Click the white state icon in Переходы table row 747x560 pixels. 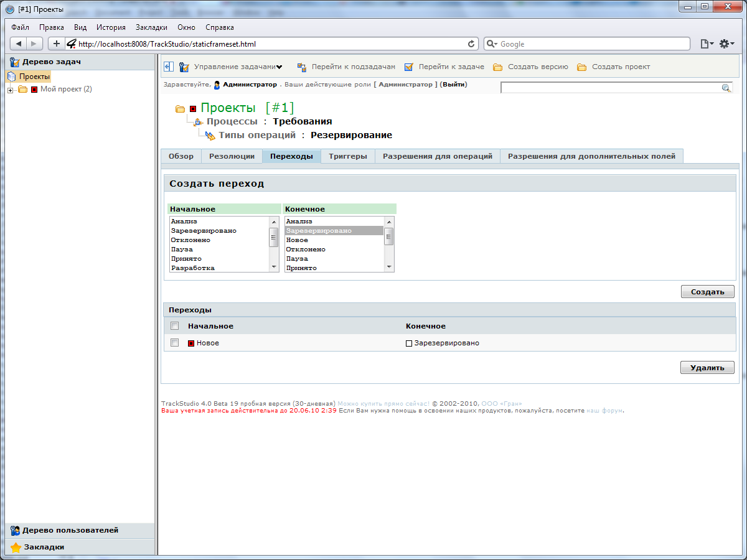(409, 343)
